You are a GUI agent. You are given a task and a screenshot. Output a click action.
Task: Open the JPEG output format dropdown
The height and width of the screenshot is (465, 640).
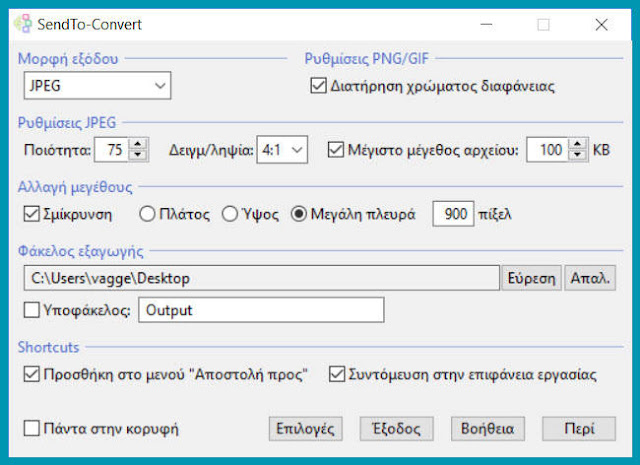coord(97,85)
